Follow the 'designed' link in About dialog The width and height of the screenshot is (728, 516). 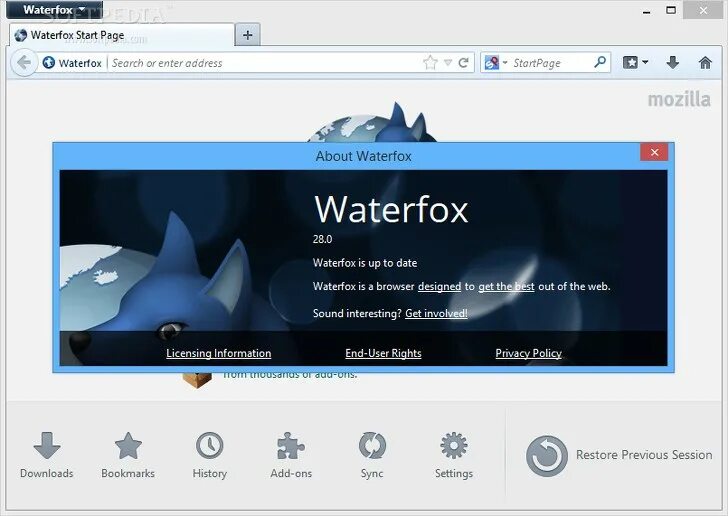439,287
